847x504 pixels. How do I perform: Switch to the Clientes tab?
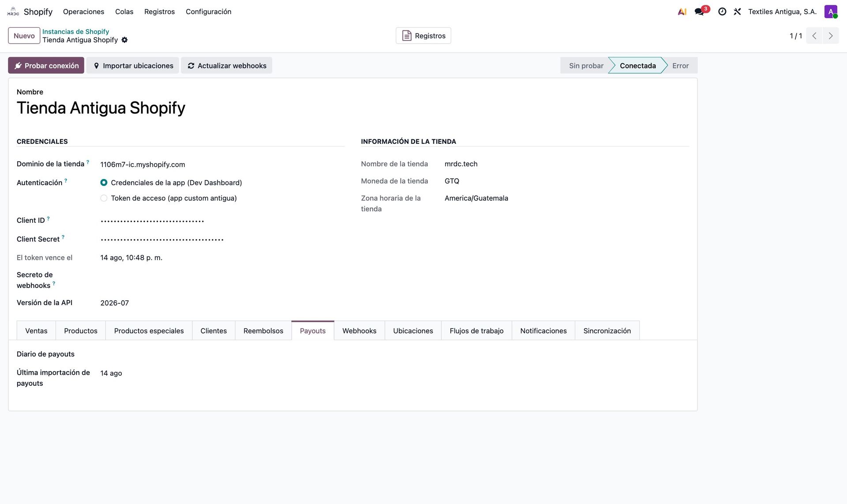[x=214, y=331]
